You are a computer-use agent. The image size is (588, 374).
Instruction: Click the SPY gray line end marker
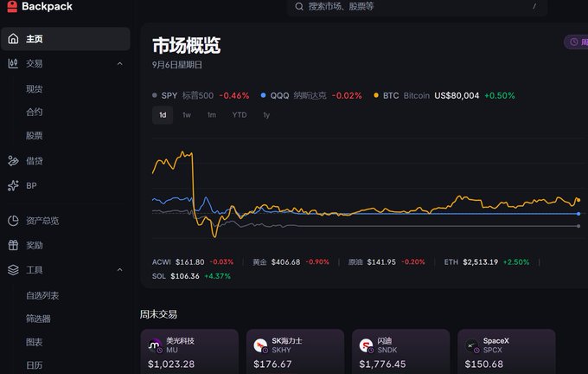[578, 226]
